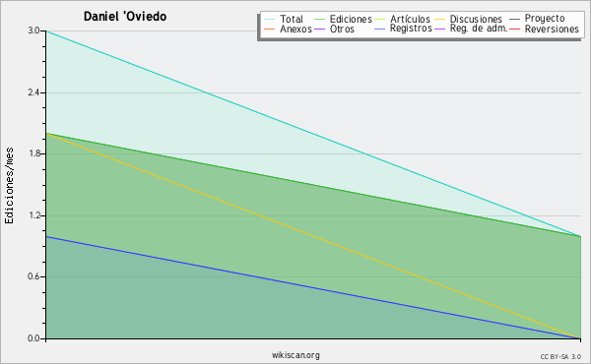Screen dimensions: 591x364
Task: Click the red Reversiones legend color line
Action: pos(514,29)
